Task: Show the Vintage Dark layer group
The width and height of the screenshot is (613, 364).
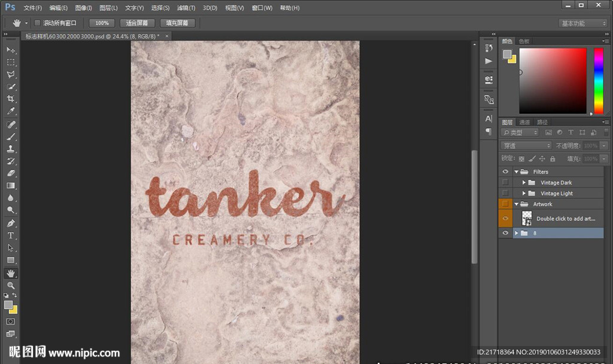Action: pyautogui.click(x=506, y=183)
